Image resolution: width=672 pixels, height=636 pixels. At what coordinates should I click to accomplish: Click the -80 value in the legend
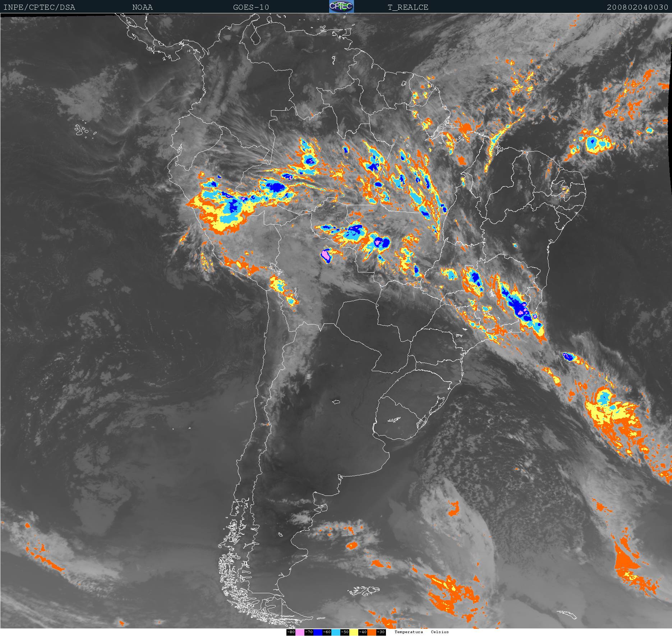(291, 632)
